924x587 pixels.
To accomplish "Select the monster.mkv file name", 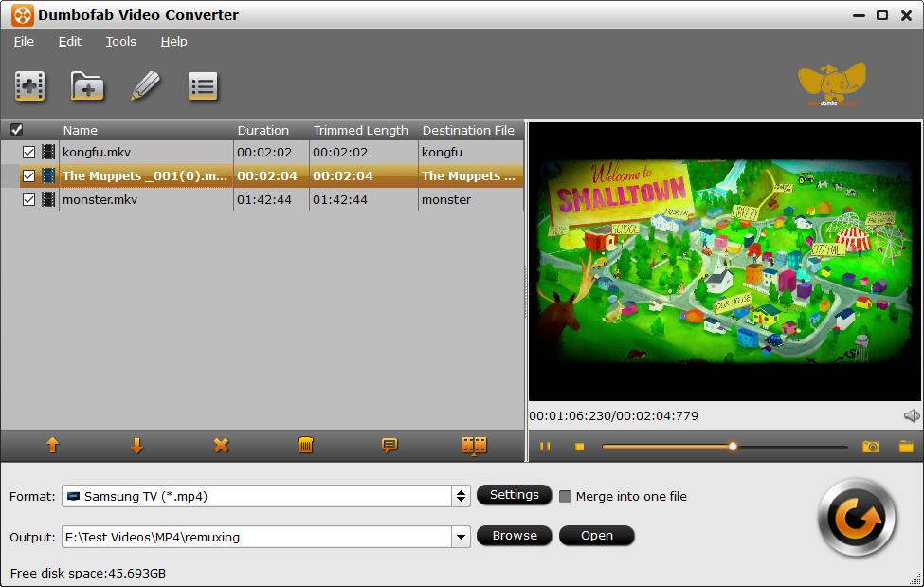I will pos(100,199).
